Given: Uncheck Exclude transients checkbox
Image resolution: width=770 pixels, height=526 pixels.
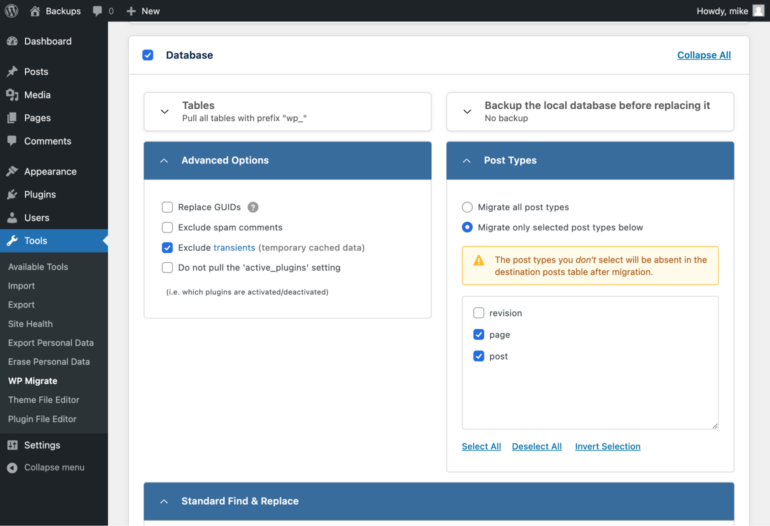Looking at the screenshot, I should [167, 248].
